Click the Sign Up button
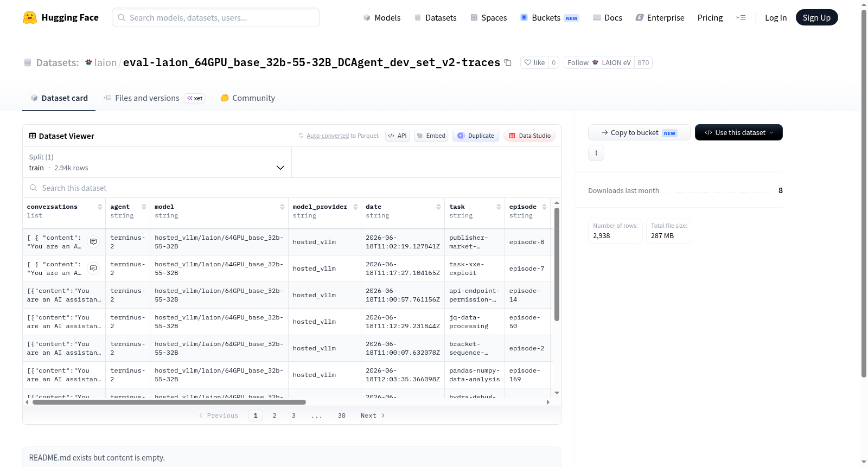The image size is (868, 467). pos(816,17)
